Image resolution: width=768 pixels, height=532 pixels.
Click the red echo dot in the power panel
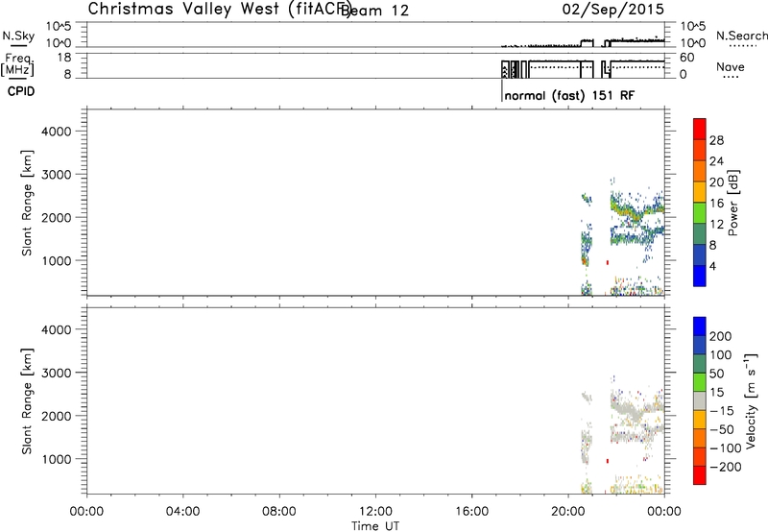(608, 262)
